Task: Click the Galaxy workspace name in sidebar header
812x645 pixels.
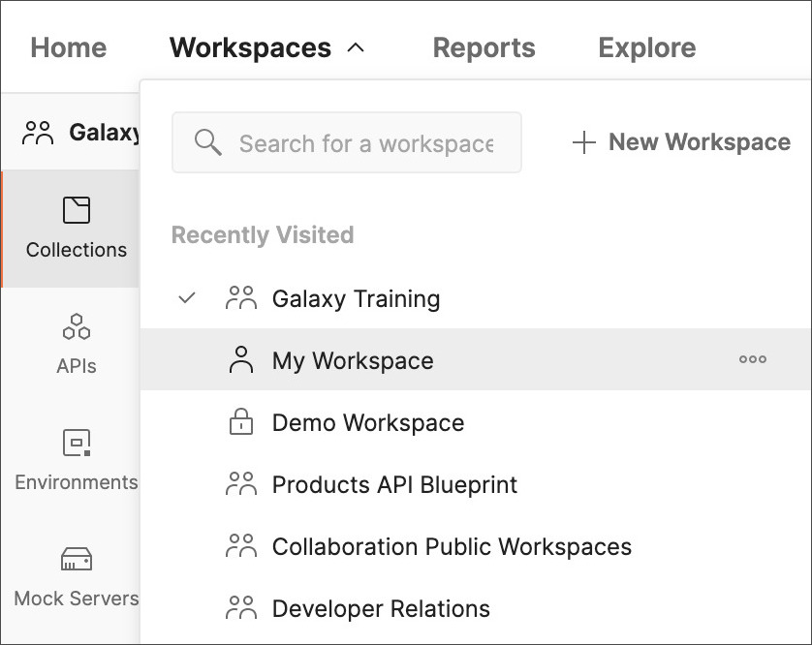Action: (105, 133)
